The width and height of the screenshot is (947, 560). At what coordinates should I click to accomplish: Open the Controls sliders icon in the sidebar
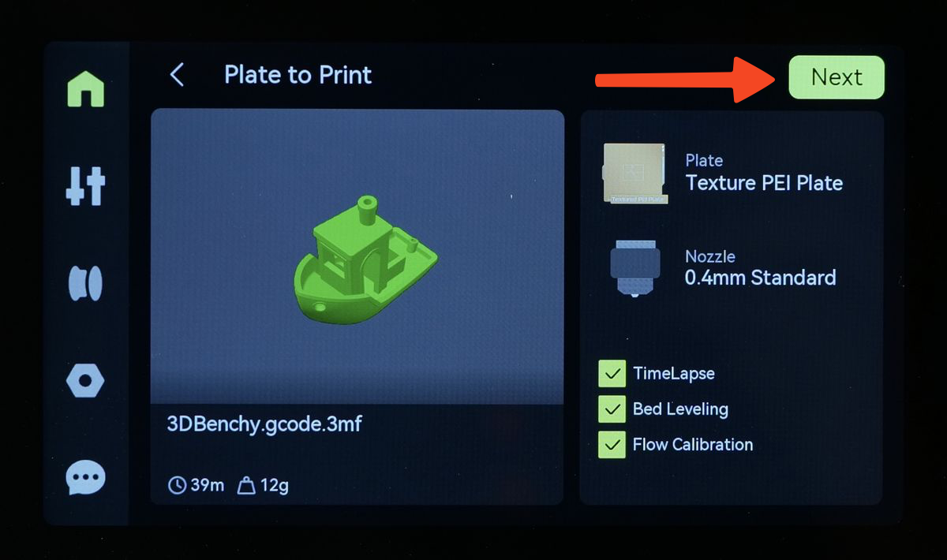click(x=85, y=186)
